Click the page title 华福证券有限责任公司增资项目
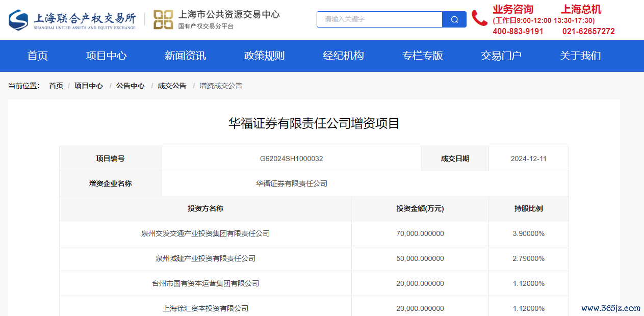 pyautogui.click(x=314, y=123)
